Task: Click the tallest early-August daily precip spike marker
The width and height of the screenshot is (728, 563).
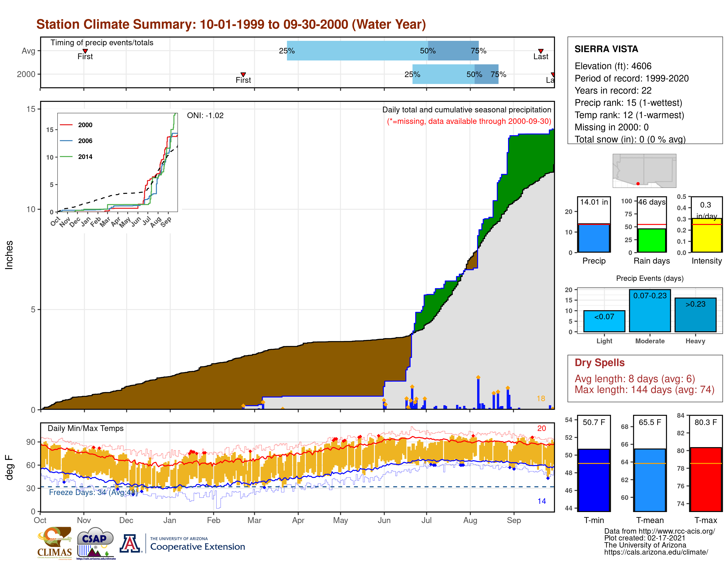Action: point(478,377)
